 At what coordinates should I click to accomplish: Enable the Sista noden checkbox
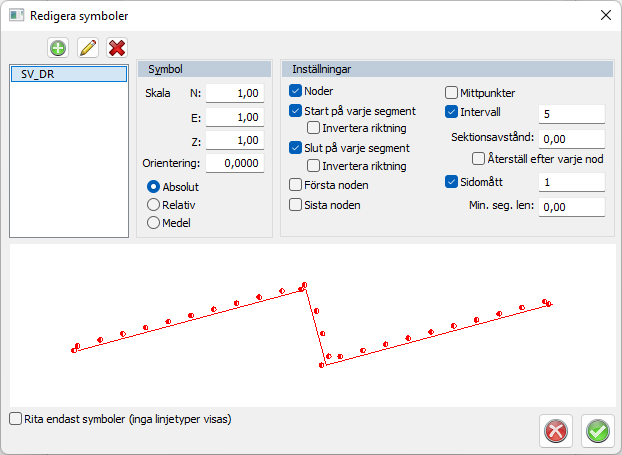(x=295, y=205)
